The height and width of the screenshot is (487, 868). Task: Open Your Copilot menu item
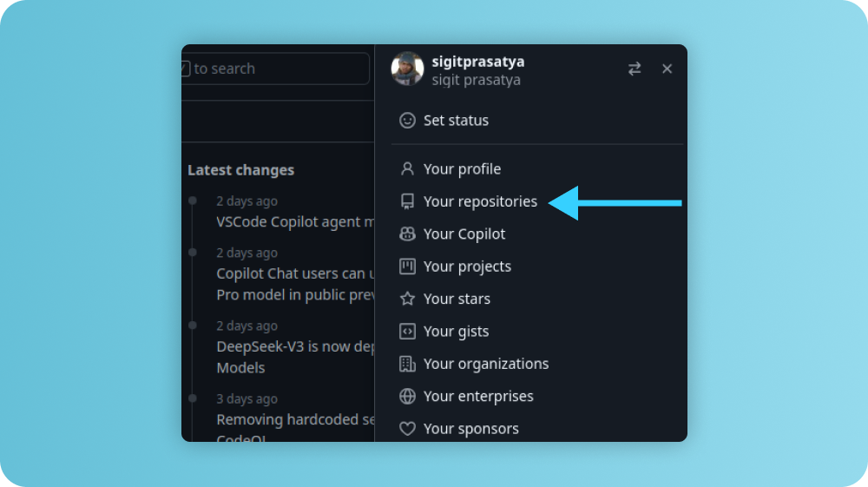464,234
